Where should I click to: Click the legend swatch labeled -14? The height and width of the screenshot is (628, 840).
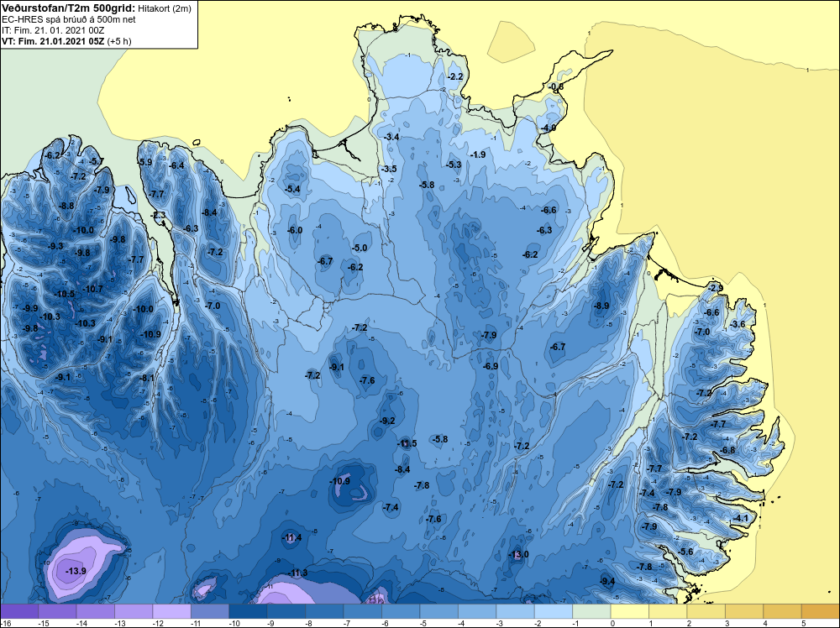click(96, 611)
